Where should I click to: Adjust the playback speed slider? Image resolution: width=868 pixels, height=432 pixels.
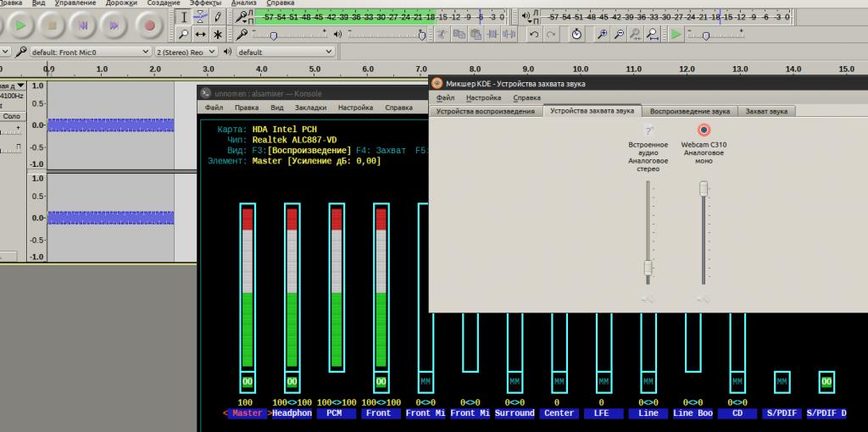pyautogui.click(x=706, y=36)
